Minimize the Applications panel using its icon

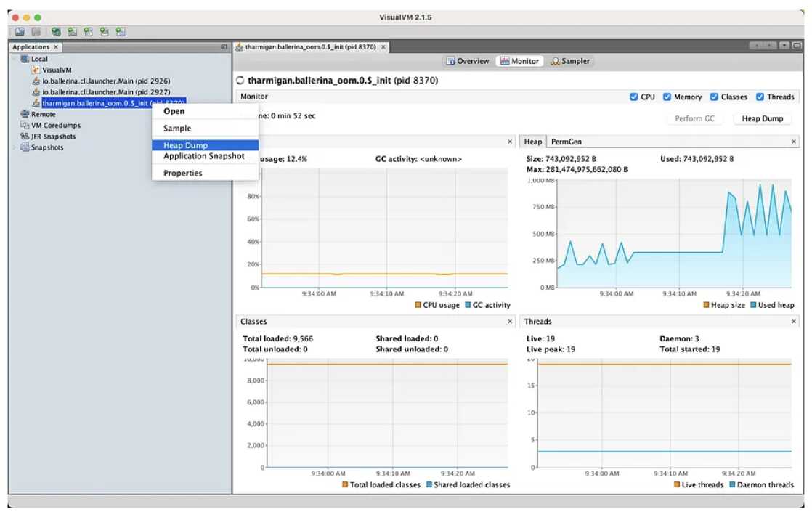224,47
